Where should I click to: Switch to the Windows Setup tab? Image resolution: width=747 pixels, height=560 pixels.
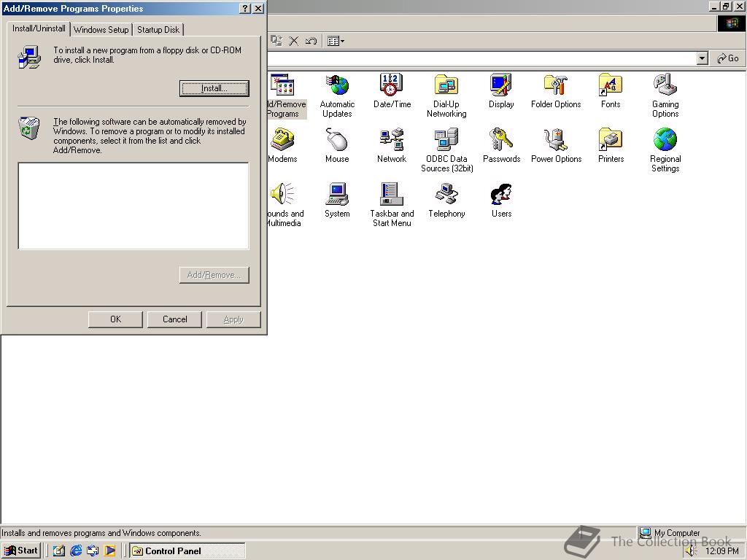(101, 29)
